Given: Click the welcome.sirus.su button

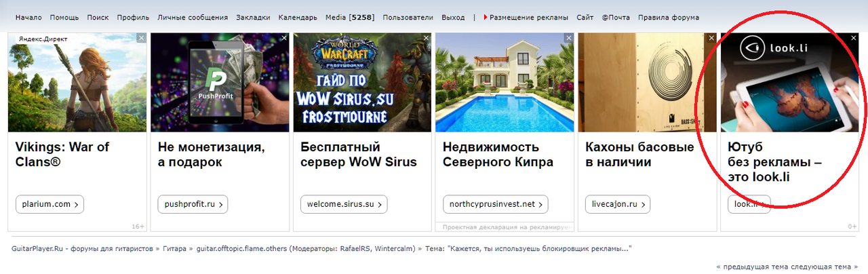Looking at the screenshot, I should pos(344,204).
